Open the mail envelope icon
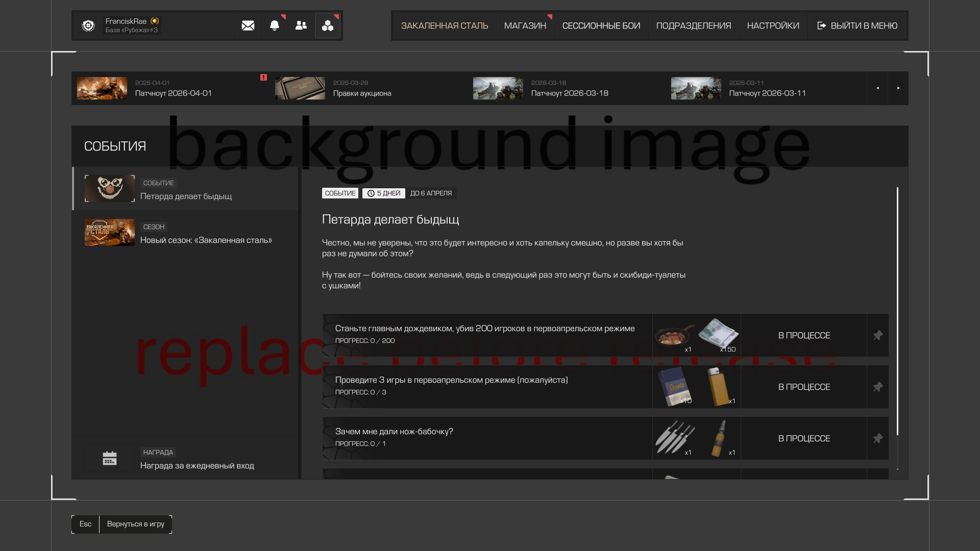980x551 pixels. coord(248,26)
